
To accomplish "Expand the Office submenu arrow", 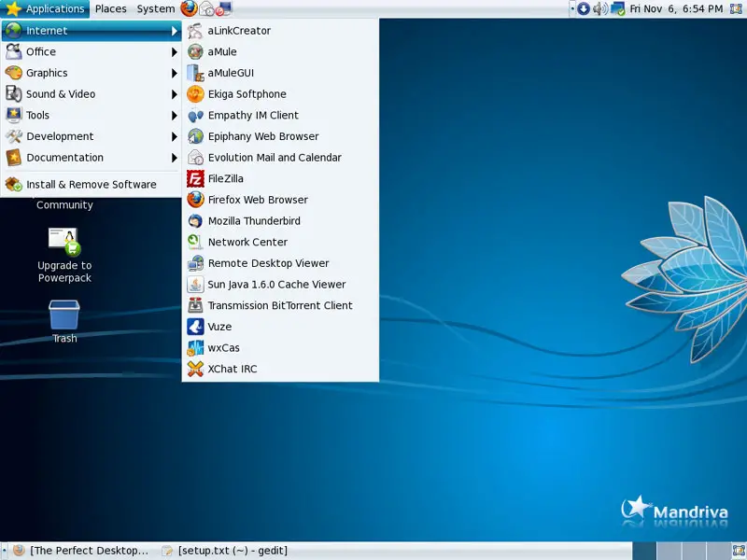I will pyautogui.click(x=175, y=52).
